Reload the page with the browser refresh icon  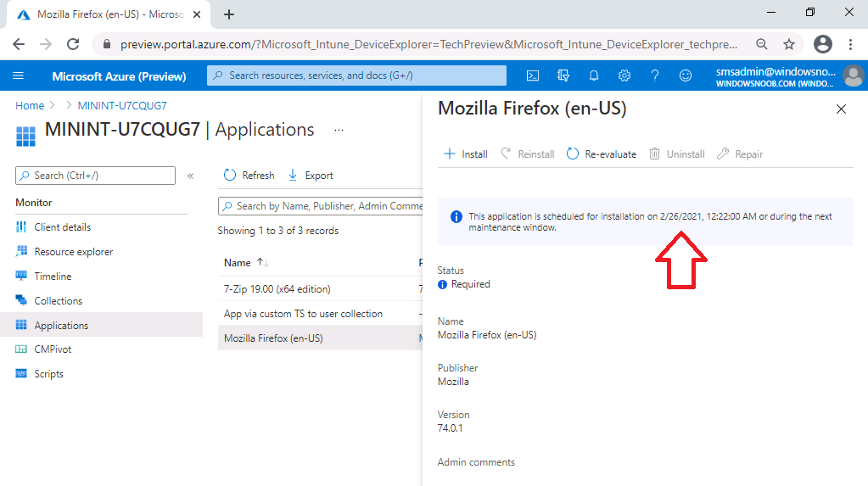pos(73,44)
